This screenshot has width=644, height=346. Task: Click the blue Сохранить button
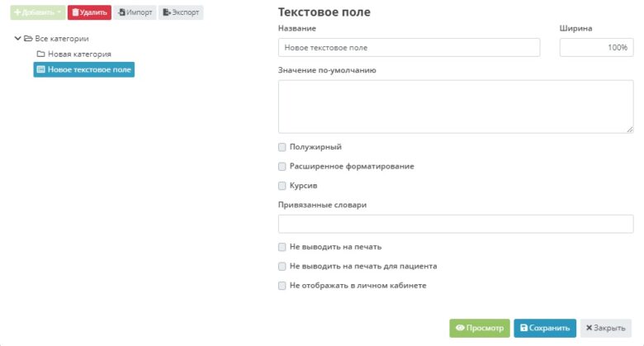click(x=545, y=329)
